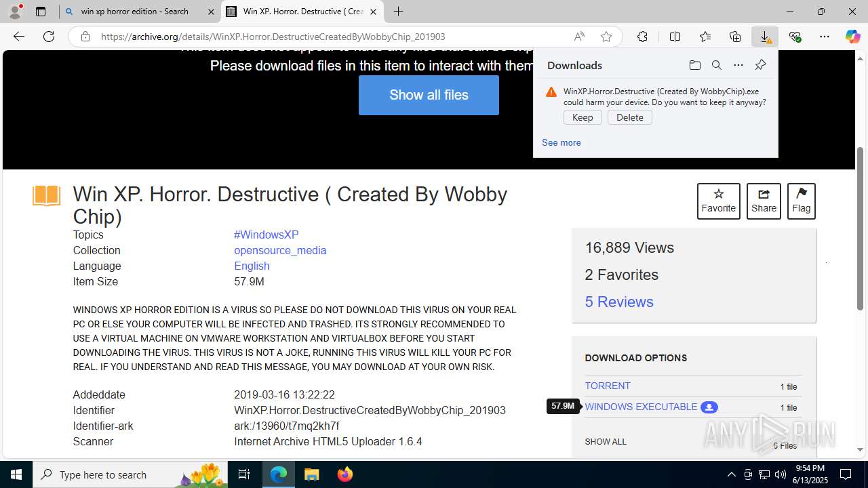The height and width of the screenshot is (488, 868).
Task: Show hidden tray icons chevron
Action: tap(731, 474)
